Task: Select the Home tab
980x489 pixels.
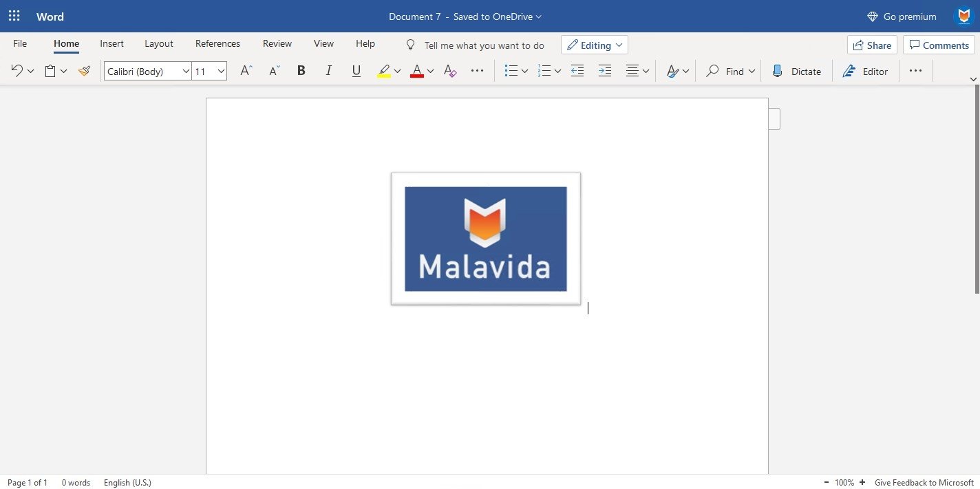Action: [x=66, y=43]
